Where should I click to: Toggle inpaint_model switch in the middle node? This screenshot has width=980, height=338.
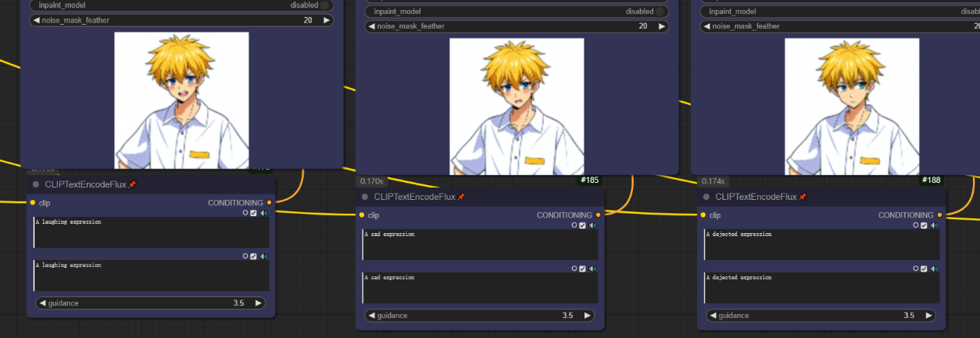tap(659, 12)
